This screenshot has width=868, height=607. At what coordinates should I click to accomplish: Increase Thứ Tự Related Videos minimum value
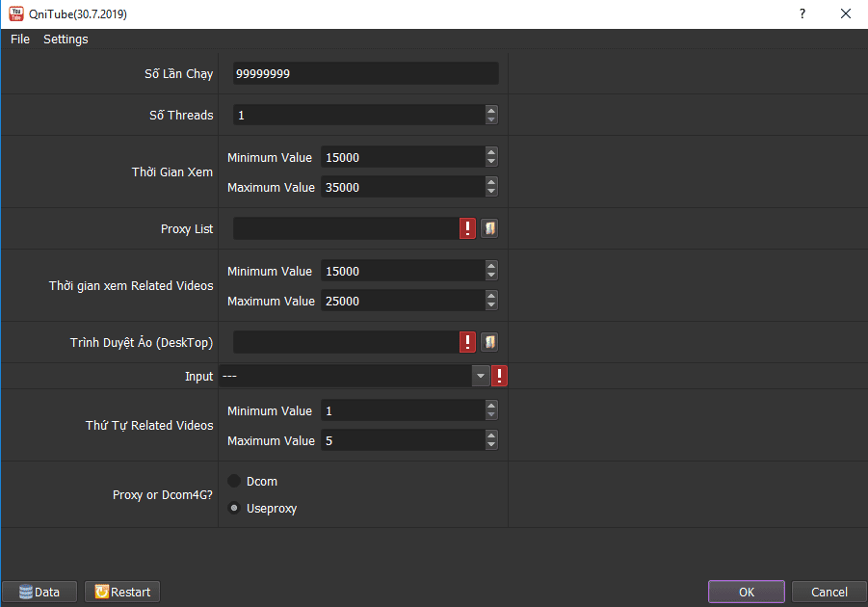coord(491,406)
